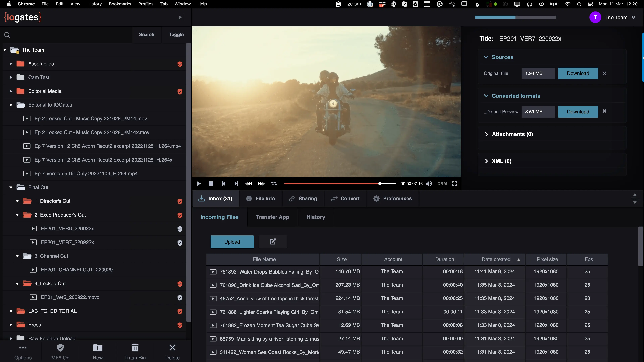Toggle the loop playback icon
Image resolution: width=644 pixels, height=362 pixels.
click(274, 184)
